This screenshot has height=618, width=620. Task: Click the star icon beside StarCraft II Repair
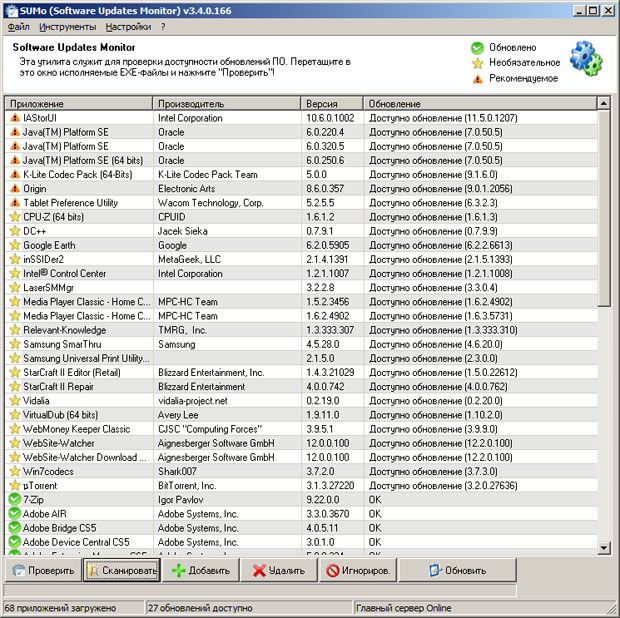point(15,386)
